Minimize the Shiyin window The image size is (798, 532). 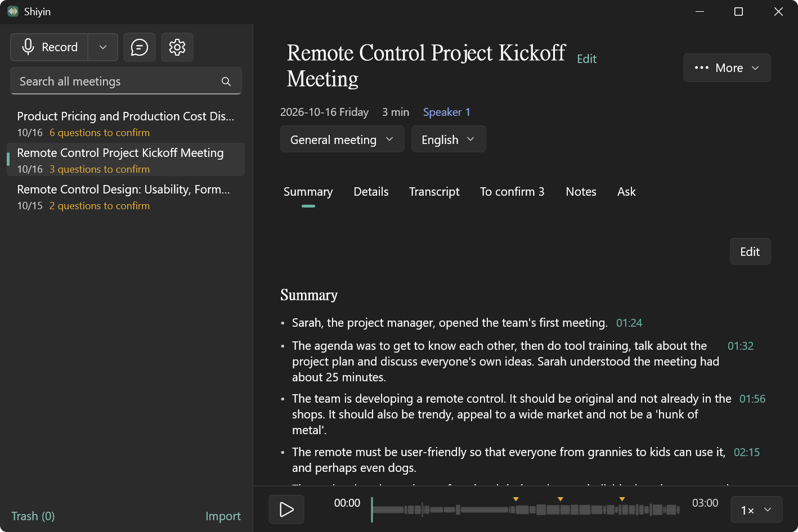[700, 12]
